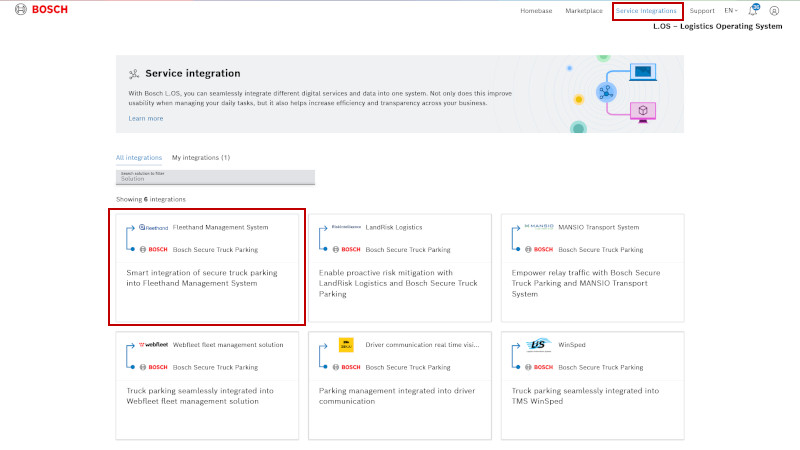Click Bosch logo in Fleethand card

(154, 249)
